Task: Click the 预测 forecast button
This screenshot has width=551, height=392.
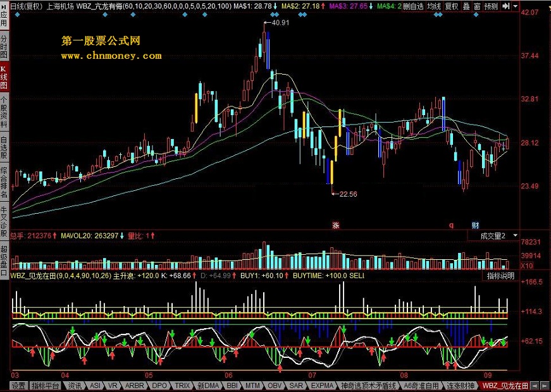Action: click(x=491, y=6)
